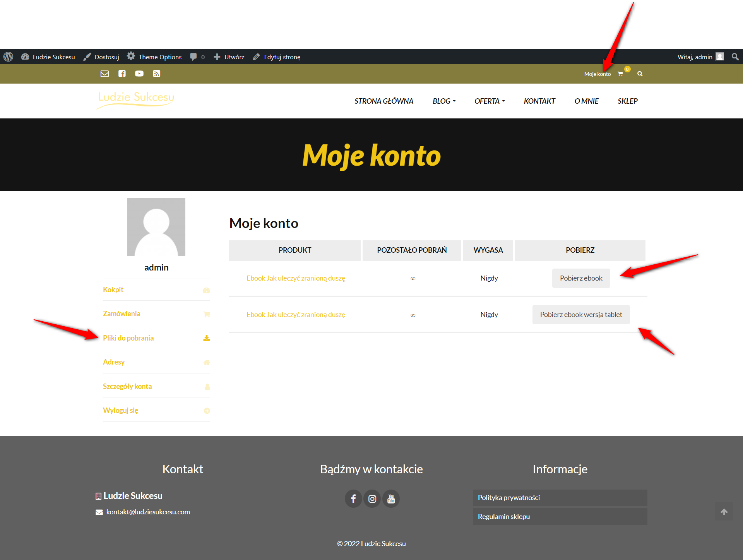Click the Edytuj stronę pencil icon
The height and width of the screenshot is (560, 743).
click(x=256, y=57)
